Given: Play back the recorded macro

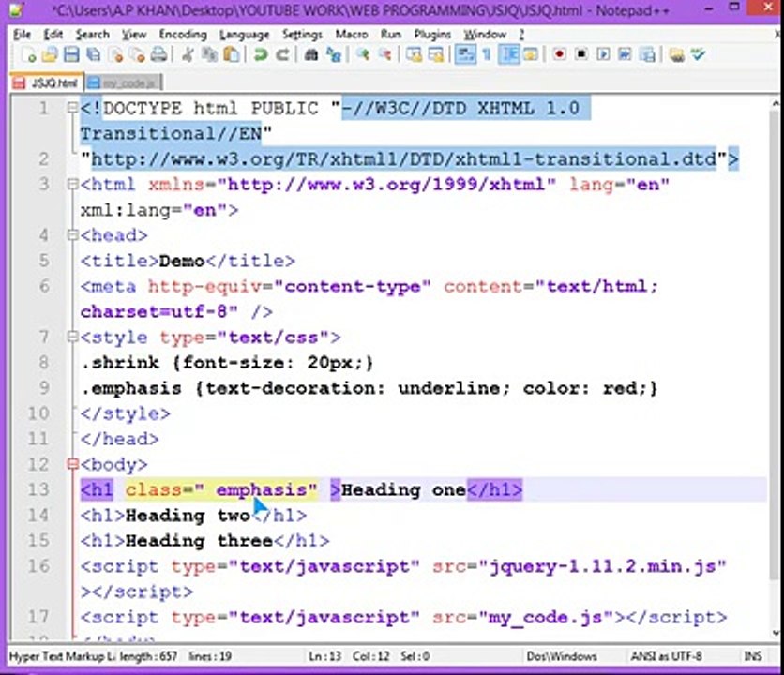Looking at the screenshot, I should [603, 54].
